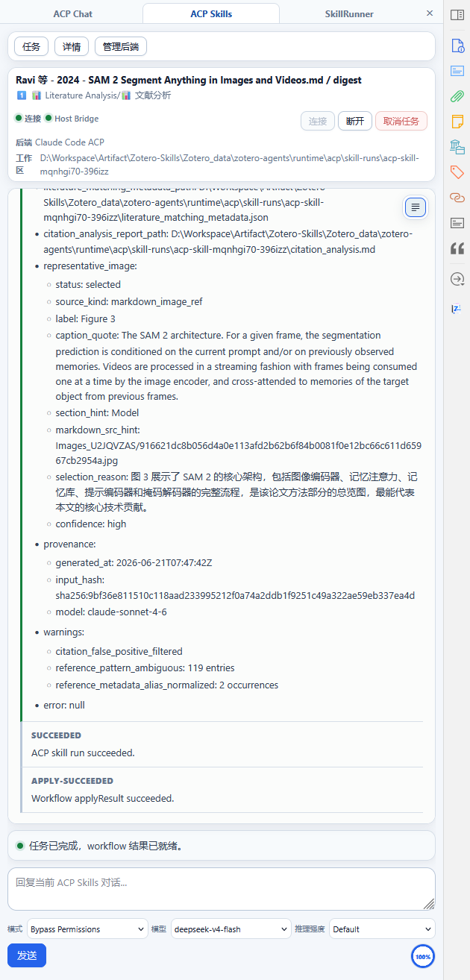Click the selection_reason 图 3 text

tap(236, 492)
